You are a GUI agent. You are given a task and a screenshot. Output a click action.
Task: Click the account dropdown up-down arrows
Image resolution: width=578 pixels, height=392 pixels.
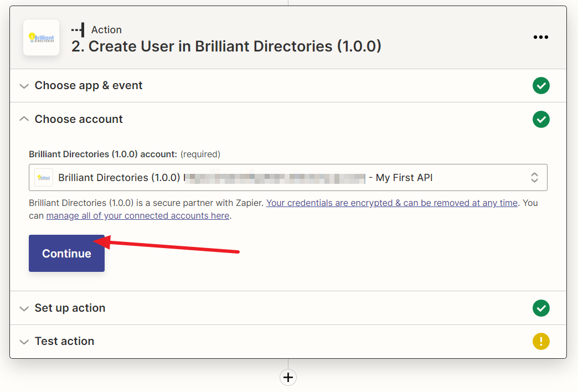pos(534,178)
